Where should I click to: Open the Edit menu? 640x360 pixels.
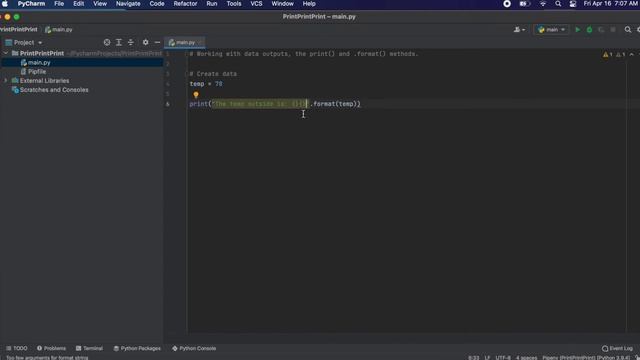[x=78, y=4]
